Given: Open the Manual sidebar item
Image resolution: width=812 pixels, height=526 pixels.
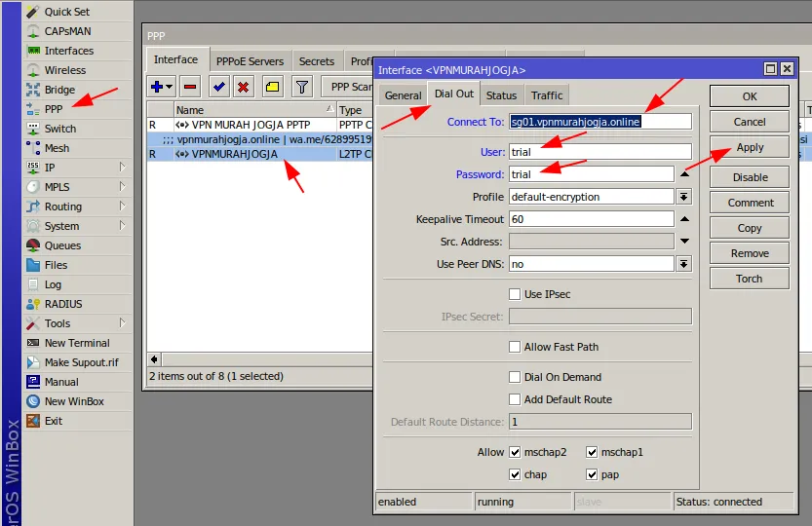Looking at the screenshot, I should pyautogui.click(x=61, y=382).
